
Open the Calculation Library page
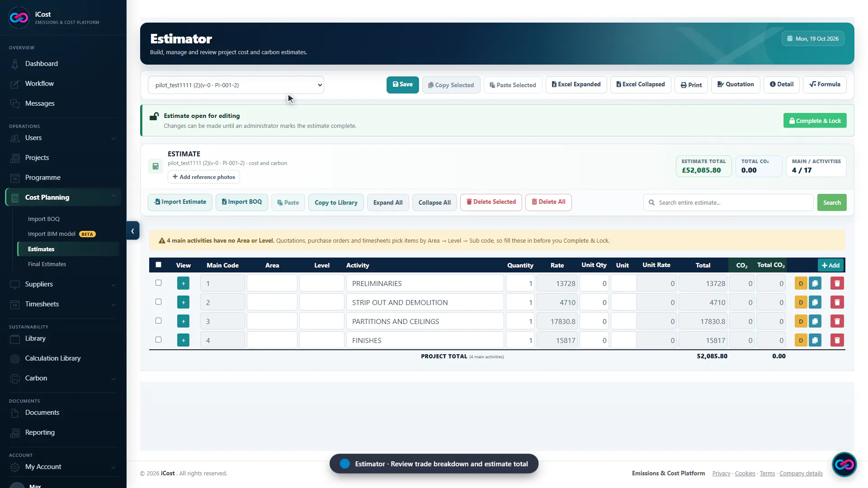pyautogui.click(x=53, y=358)
